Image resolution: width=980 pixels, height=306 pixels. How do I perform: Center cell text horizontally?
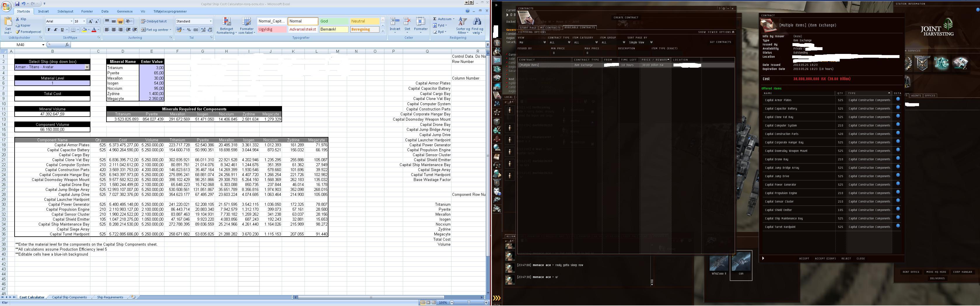pyautogui.click(x=113, y=30)
